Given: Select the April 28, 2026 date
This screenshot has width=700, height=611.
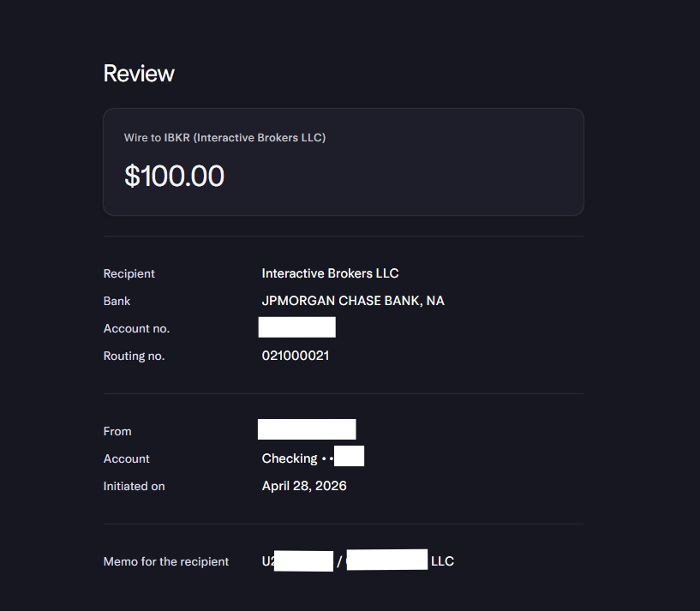Looking at the screenshot, I should pos(304,486).
